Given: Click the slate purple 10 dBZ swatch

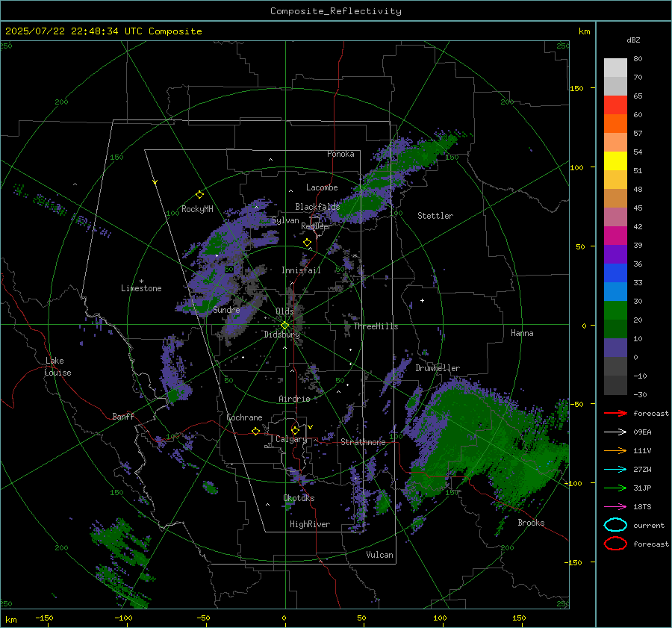Looking at the screenshot, I should click(615, 348).
